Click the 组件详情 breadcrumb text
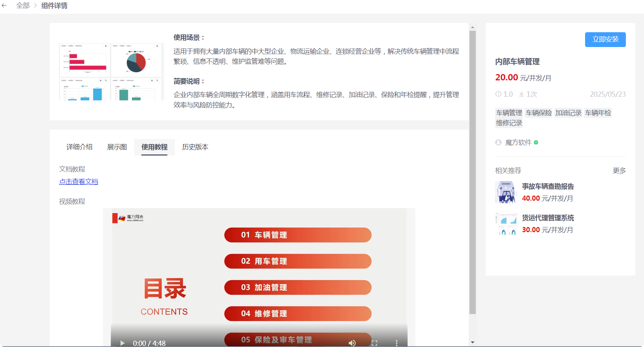This screenshot has width=644, height=347. click(x=54, y=6)
